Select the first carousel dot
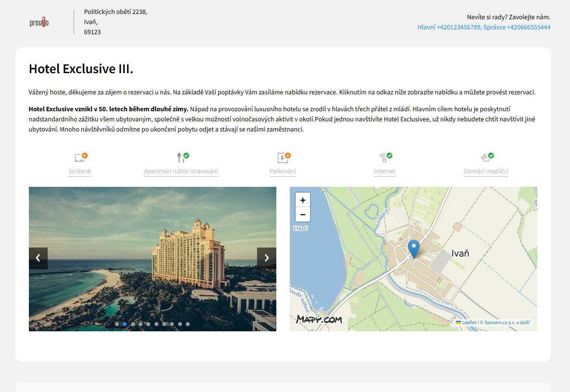The height and width of the screenshot is (392, 570). tap(117, 324)
